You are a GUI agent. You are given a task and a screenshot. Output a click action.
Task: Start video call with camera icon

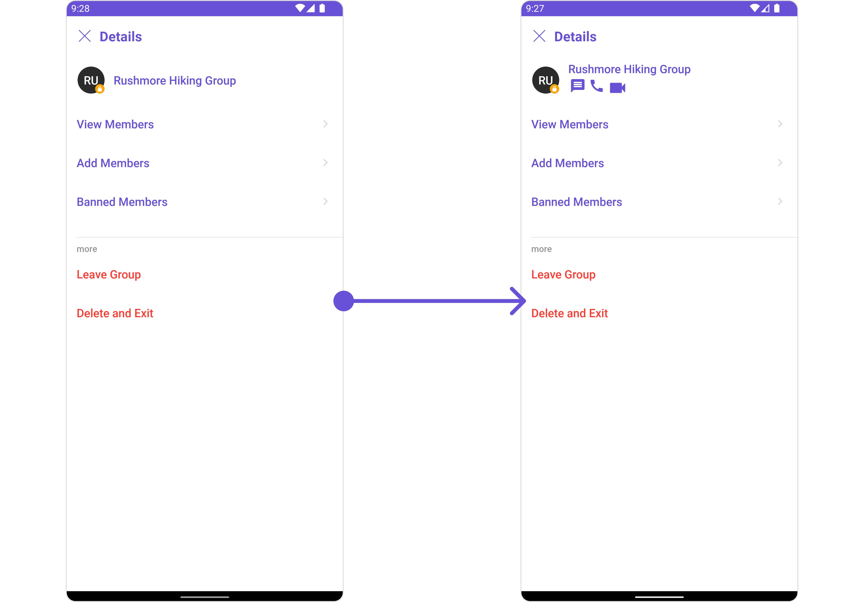point(617,88)
